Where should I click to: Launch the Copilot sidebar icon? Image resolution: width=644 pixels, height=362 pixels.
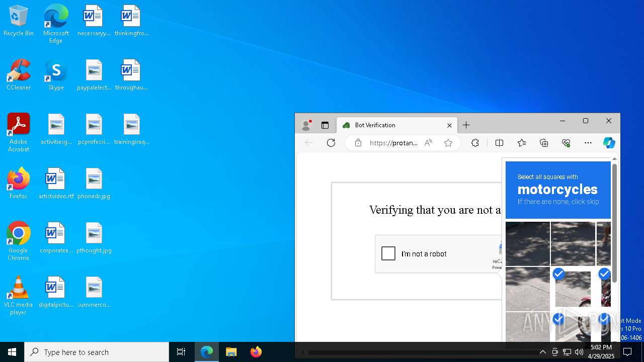(x=609, y=143)
